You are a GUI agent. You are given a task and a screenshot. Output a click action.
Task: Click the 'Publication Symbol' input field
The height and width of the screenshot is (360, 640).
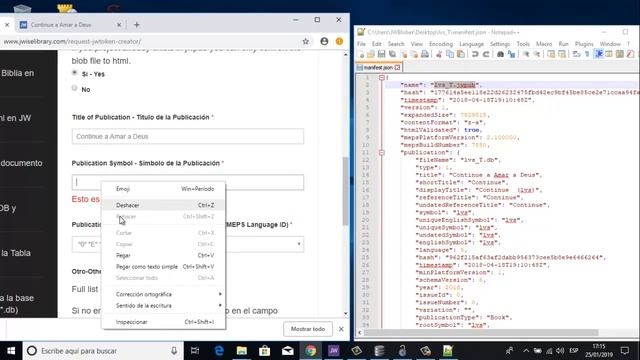pos(188,182)
